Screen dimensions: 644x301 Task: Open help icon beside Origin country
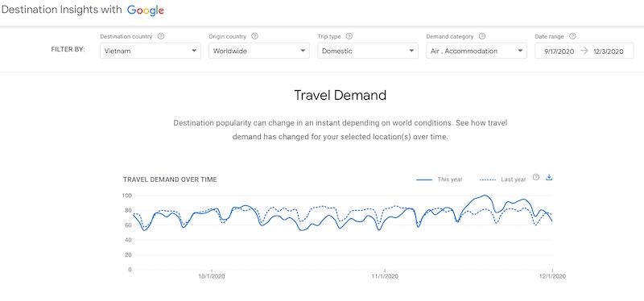(x=254, y=36)
